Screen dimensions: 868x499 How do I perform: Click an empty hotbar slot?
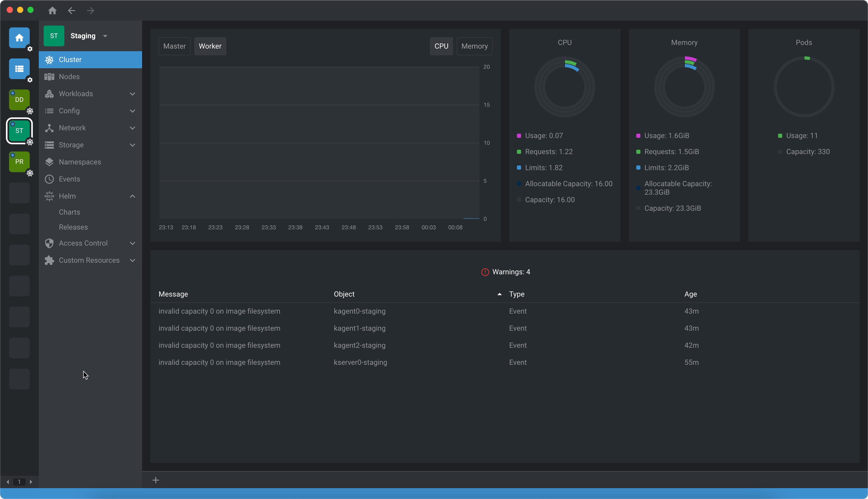(x=19, y=193)
